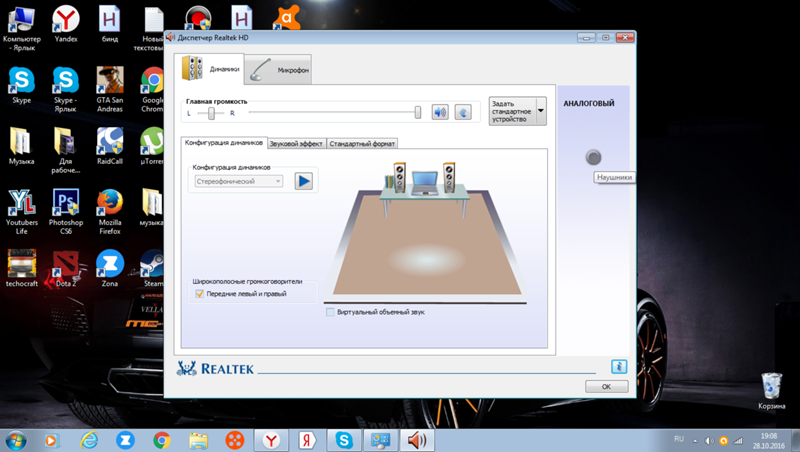Open the information icon near Realtek logo
This screenshot has width=800, height=452.
pyautogui.click(x=619, y=366)
